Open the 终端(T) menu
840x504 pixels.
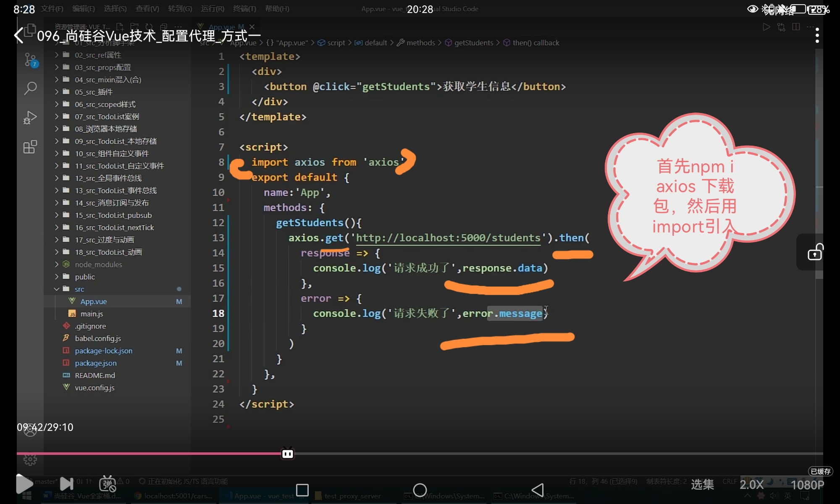(x=244, y=9)
